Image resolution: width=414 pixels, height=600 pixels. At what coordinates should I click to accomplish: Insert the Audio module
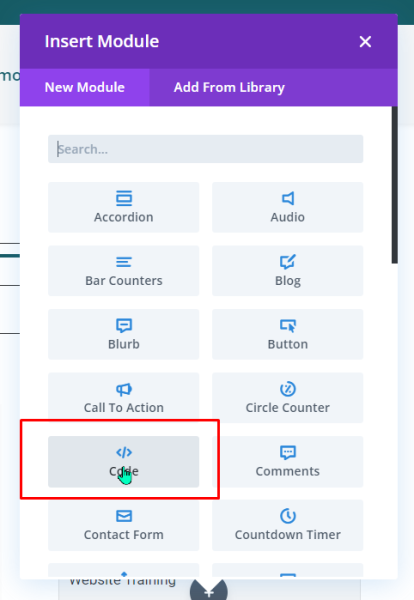click(288, 207)
